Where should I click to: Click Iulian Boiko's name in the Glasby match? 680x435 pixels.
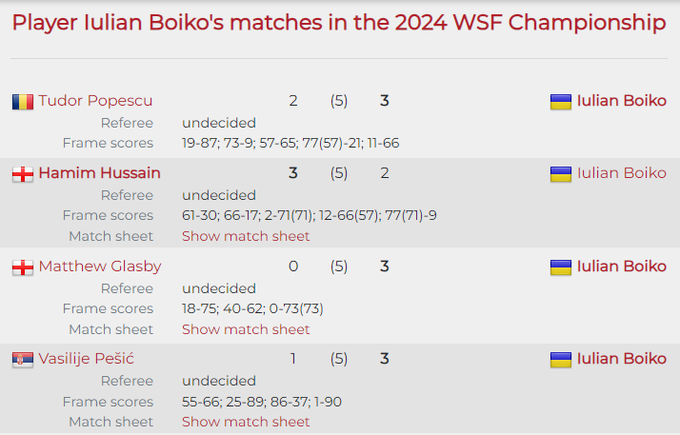click(x=621, y=267)
